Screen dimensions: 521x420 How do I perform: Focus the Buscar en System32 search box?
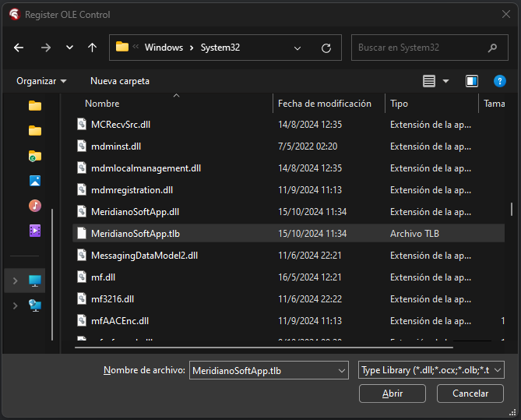tap(430, 48)
